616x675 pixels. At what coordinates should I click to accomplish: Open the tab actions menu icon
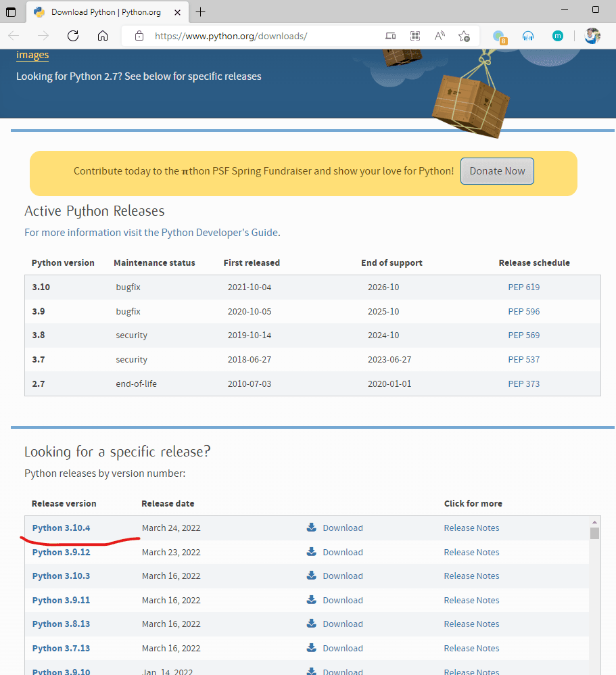tap(11, 11)
